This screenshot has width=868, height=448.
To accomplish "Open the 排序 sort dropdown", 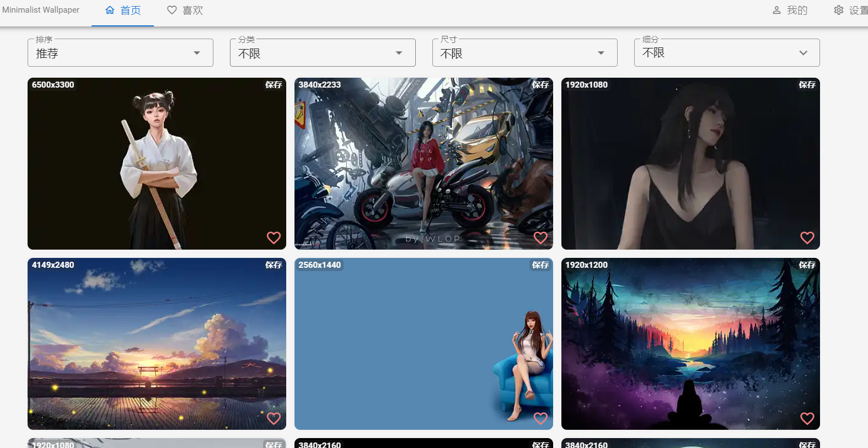I will click(120, 53).
